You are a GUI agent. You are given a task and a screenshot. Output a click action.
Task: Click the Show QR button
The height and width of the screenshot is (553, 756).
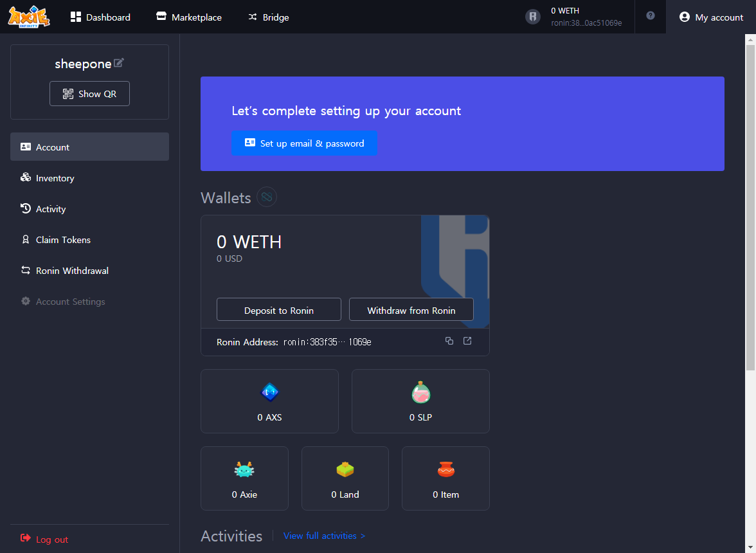(x=90, y=93)
